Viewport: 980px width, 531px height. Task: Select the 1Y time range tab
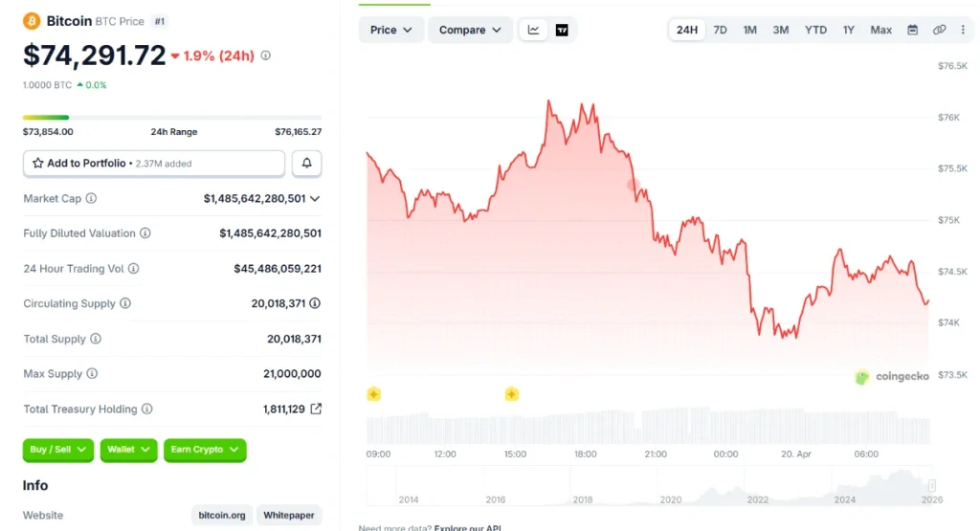click(848, 30)
